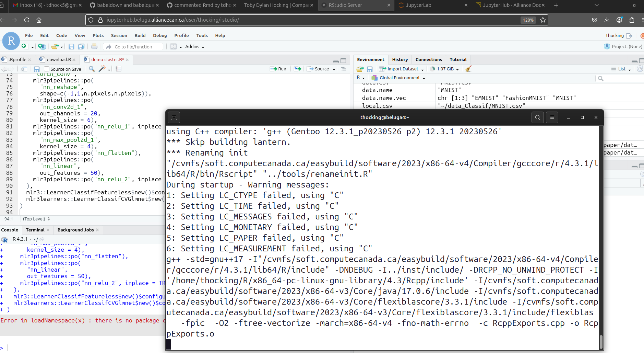Screen dimensions: 644x353
Task: Open the 1.07 GiB memory usage dropdown
Action: point(444,69)
